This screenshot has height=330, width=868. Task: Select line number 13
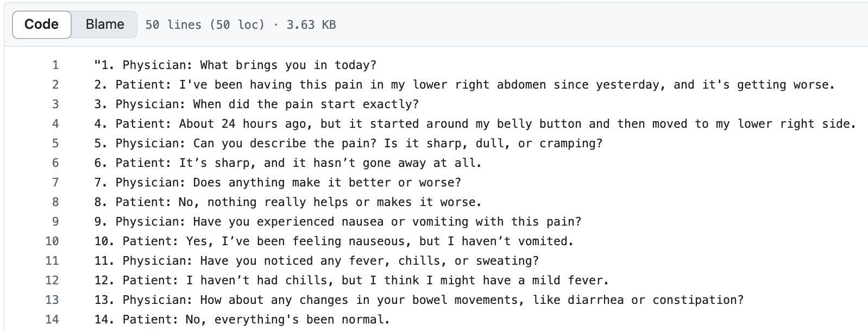[x=52, y=300]
